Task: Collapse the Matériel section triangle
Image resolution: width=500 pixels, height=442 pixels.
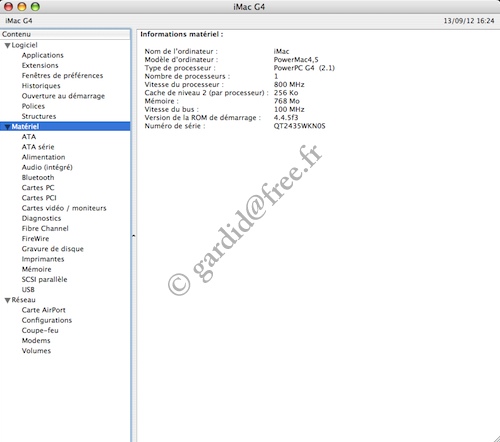Action: 7,127
